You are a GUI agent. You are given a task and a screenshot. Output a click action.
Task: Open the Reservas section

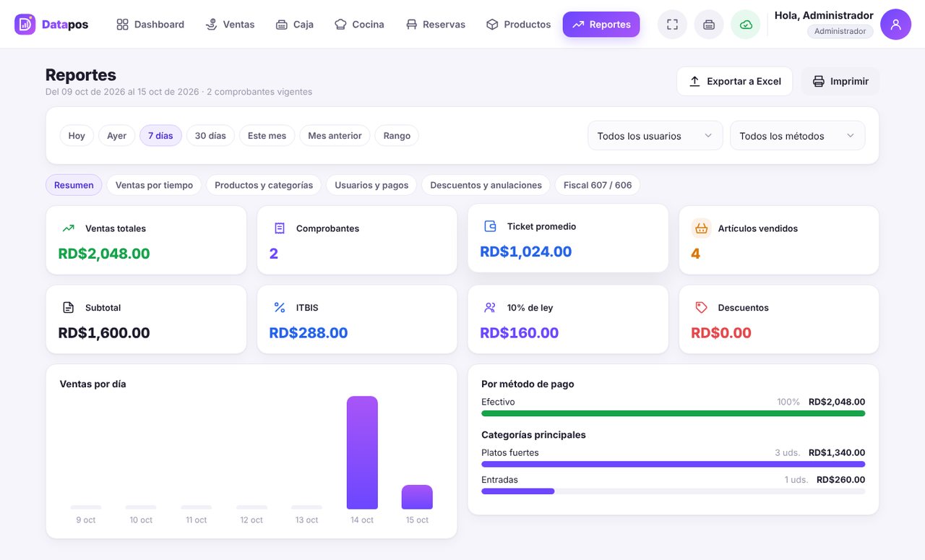click(436, 25)
